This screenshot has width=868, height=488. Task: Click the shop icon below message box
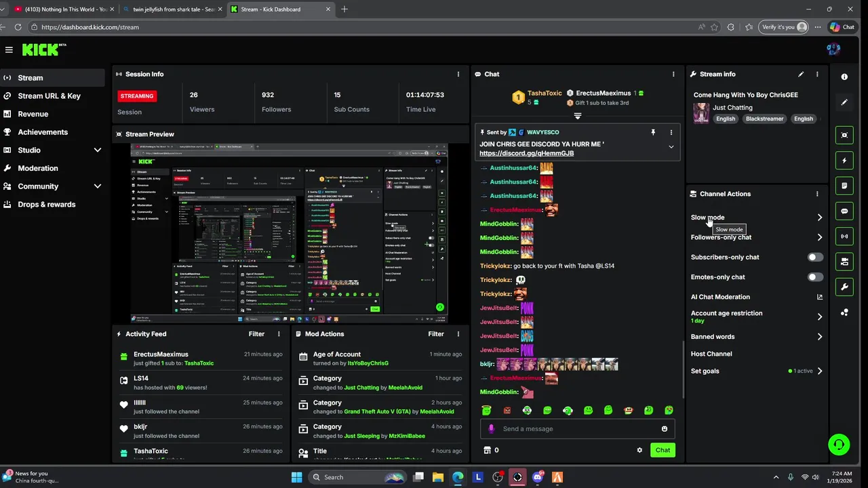[x=486, y=450]
